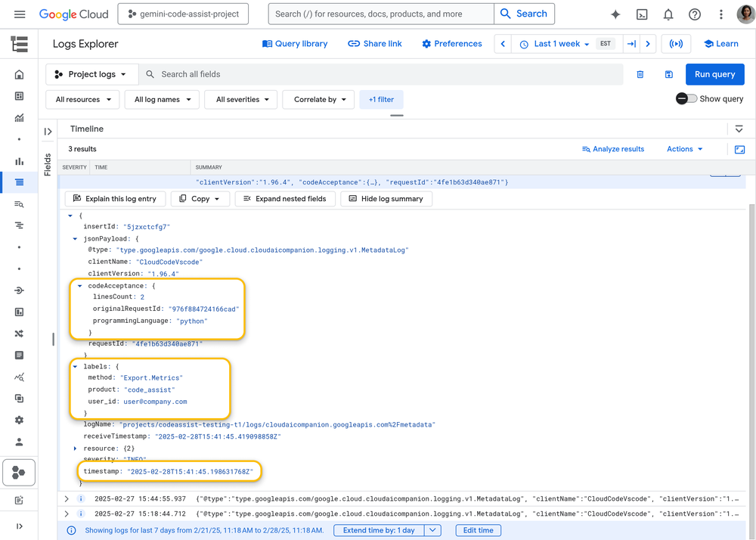This screenshot has height=540, width=756.
Task: Open the extend time options arrow
Action: click(432, 530)
